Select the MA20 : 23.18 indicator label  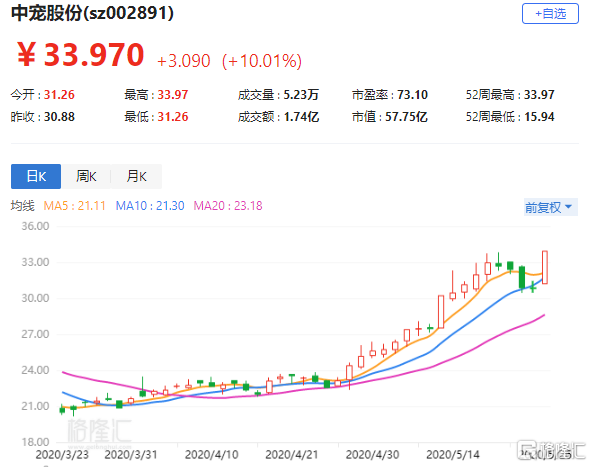[x=228, y=206]
